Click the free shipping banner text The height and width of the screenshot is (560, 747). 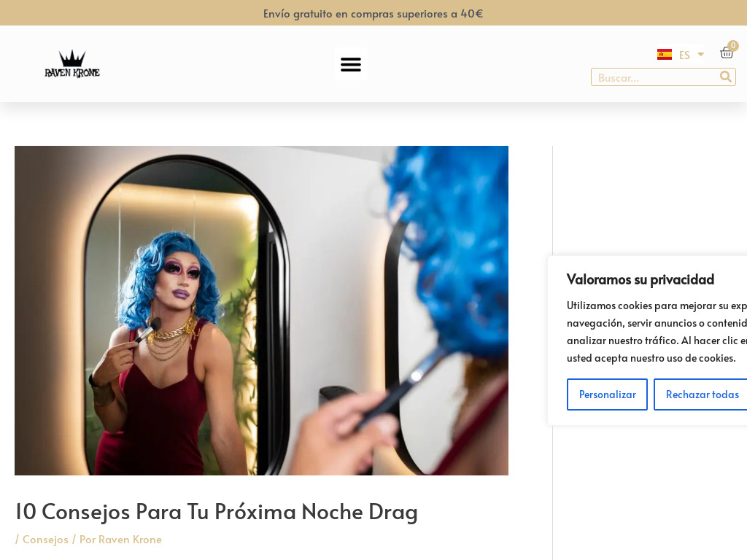373,12
